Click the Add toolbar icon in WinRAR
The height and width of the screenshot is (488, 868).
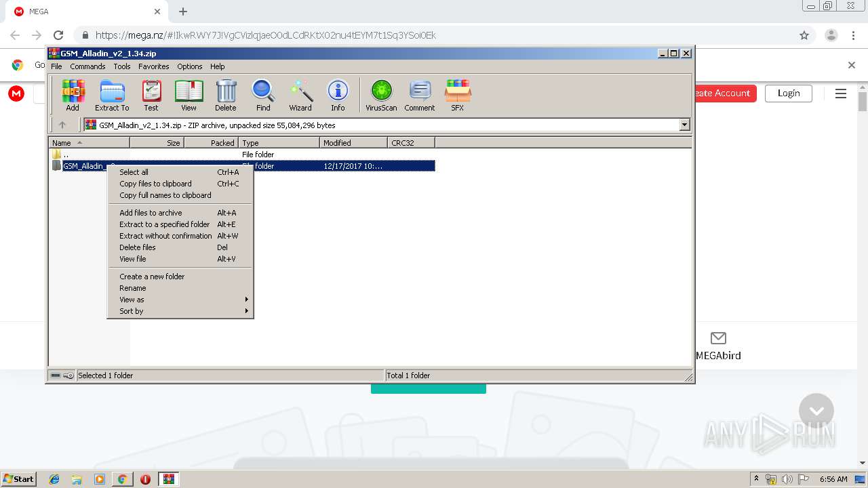[x=73, y=95]
